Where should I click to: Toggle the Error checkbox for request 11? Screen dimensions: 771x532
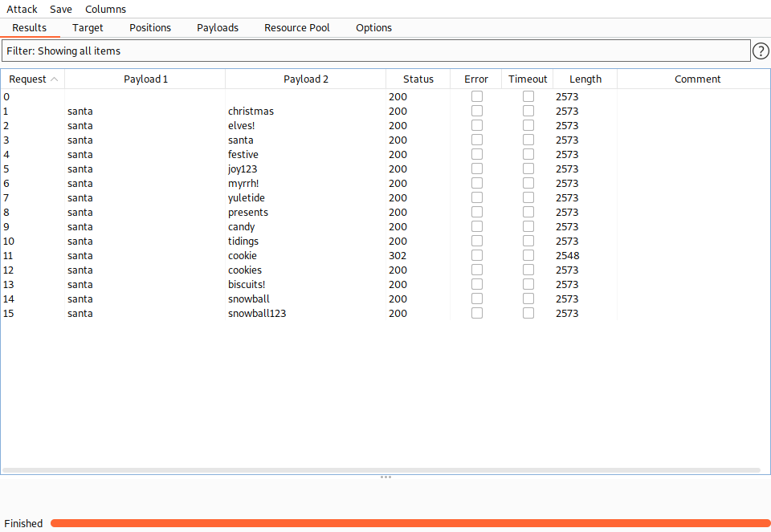[477, 255]
